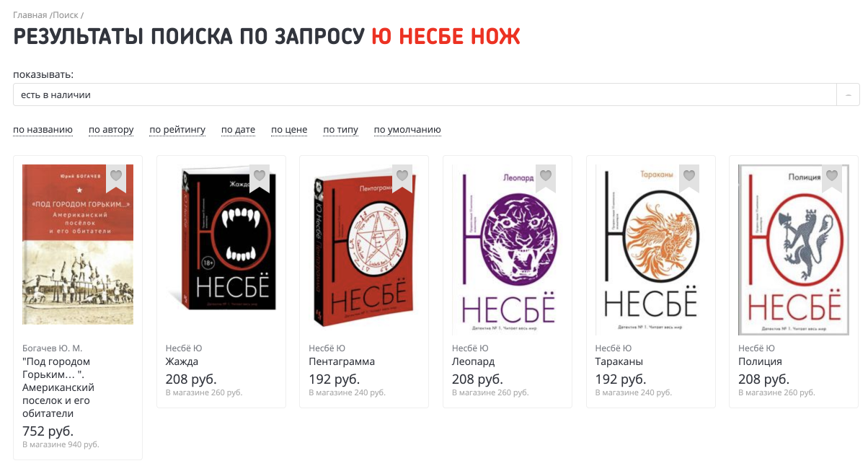868x466 pixels.
Task: Sort results 'по дате'
Action: pos(238,130)
